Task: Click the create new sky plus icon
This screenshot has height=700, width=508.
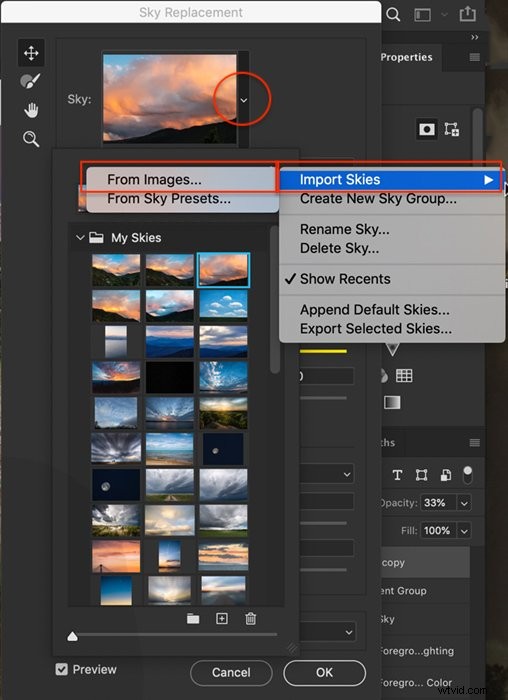Action: 222,619
